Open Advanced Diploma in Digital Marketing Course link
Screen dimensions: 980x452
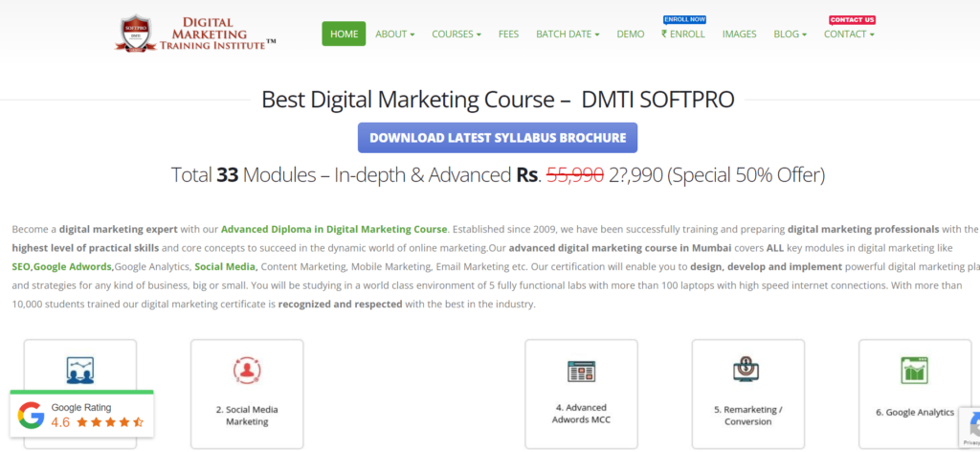(334, 229)
